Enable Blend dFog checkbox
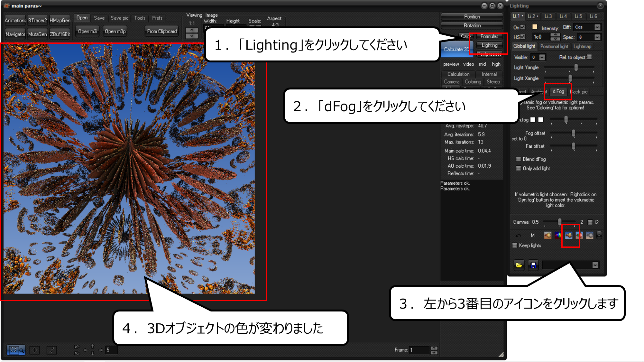The image size is (644, 362). pos(518,159)
